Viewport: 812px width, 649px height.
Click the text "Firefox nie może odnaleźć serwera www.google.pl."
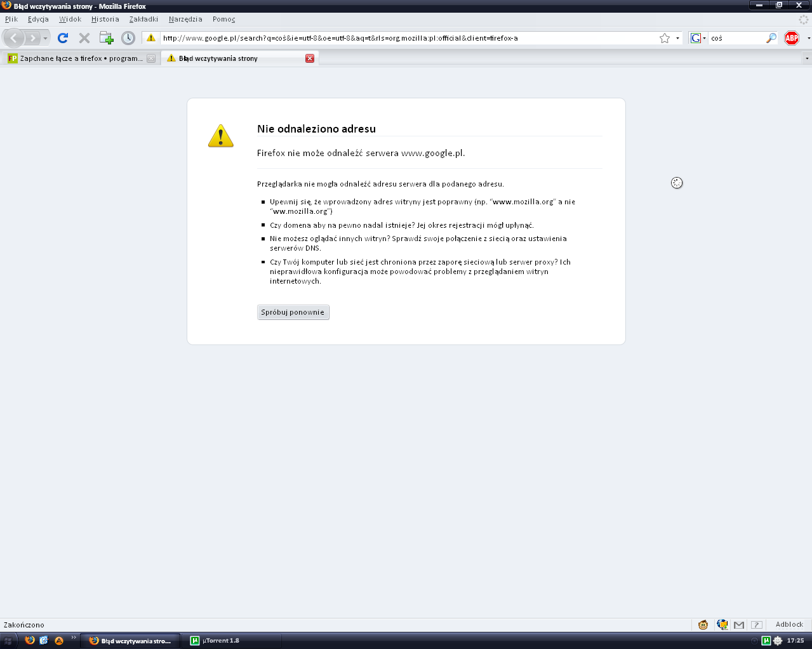pos(361,153)
